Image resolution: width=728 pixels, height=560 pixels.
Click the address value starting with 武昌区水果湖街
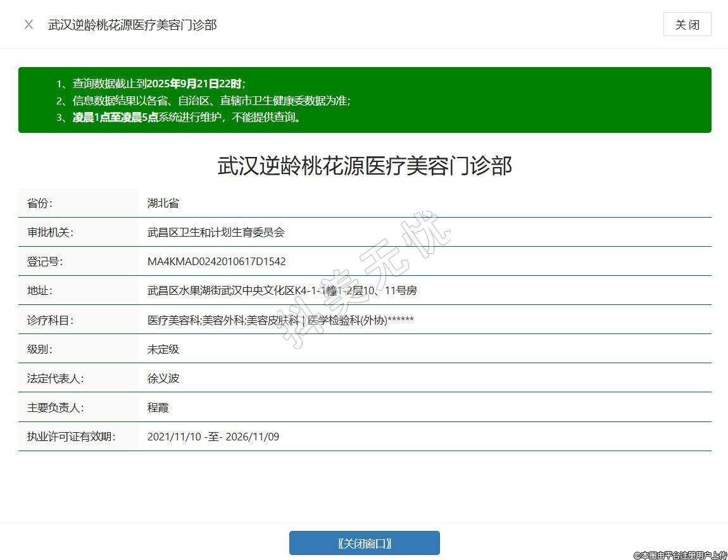click(282, 290)
